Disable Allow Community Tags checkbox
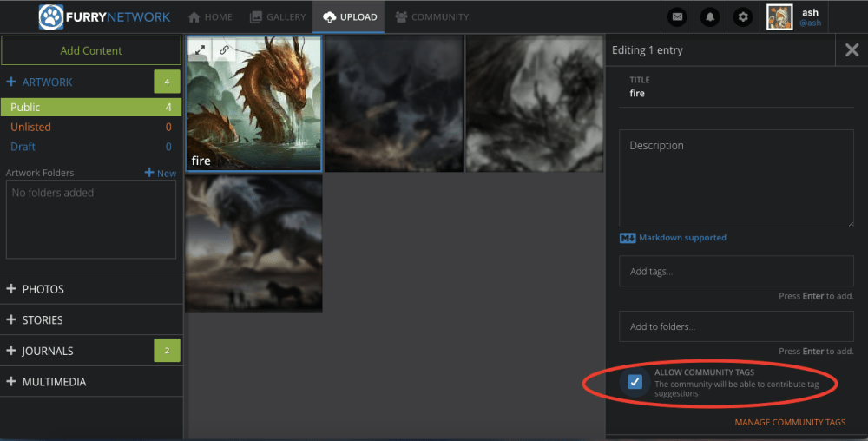868x441 pixels. pos(635,382)
